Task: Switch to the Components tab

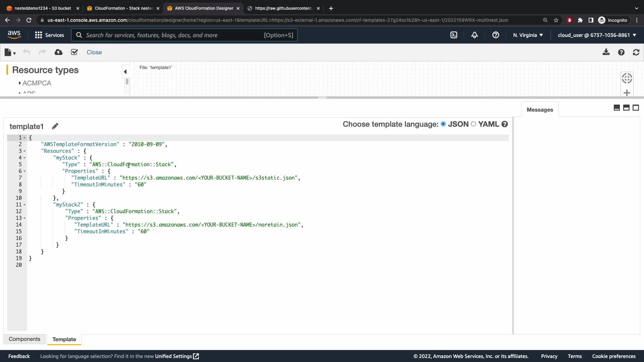Action: click(24, 339)
